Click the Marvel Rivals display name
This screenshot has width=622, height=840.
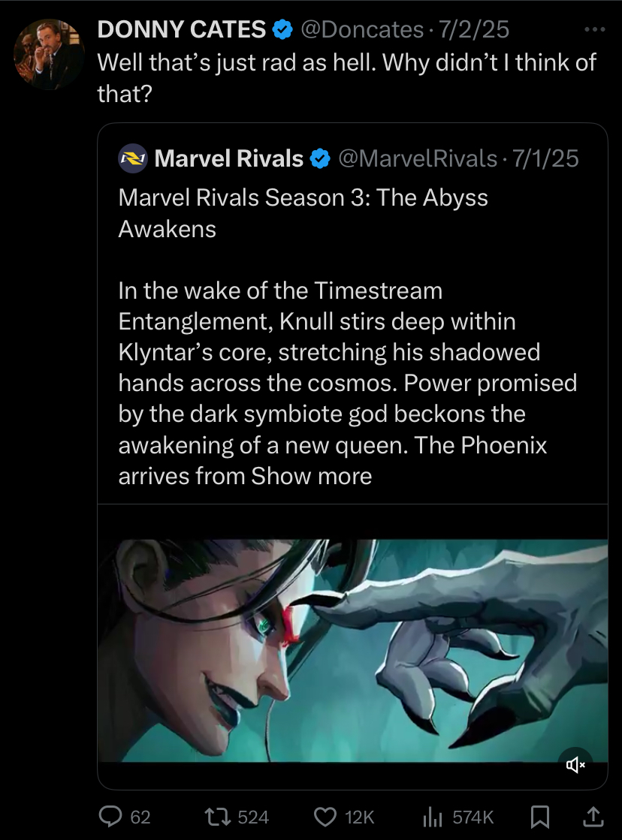point(228,158)
